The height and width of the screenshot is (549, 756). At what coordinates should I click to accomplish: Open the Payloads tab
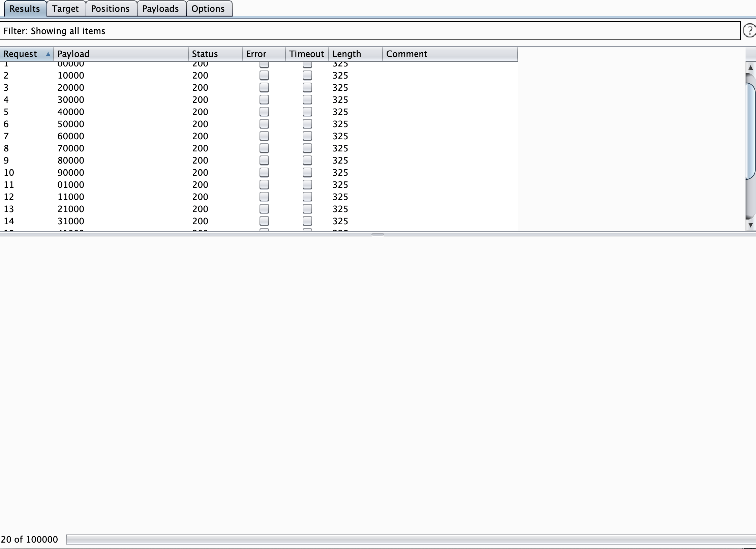coord(160,8)
